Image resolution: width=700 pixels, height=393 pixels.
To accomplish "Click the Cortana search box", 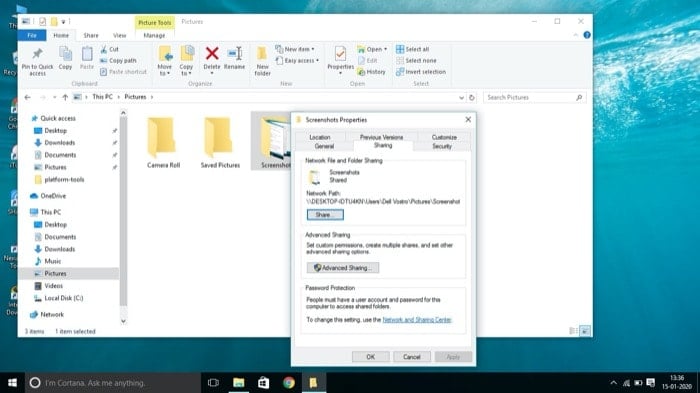I will 113,383.
